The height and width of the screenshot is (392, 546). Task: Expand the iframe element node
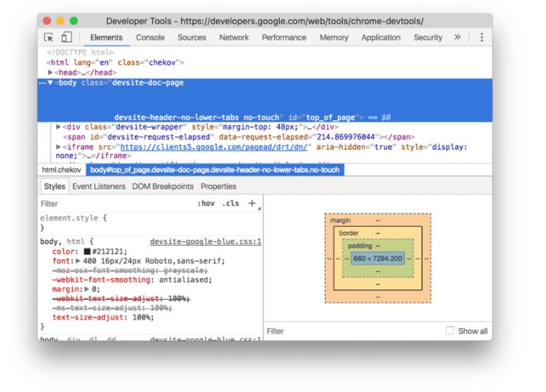[x=58, y=147]
